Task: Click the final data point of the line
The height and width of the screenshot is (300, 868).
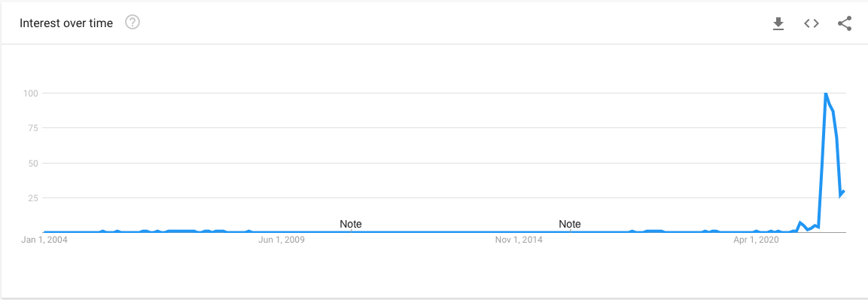Action: pos(844,191)
